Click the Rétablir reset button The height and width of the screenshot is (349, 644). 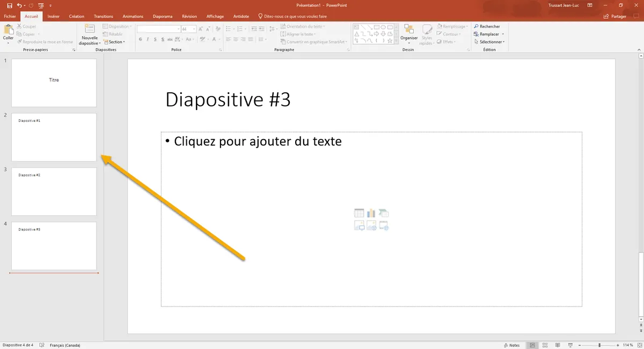[112, 34]
